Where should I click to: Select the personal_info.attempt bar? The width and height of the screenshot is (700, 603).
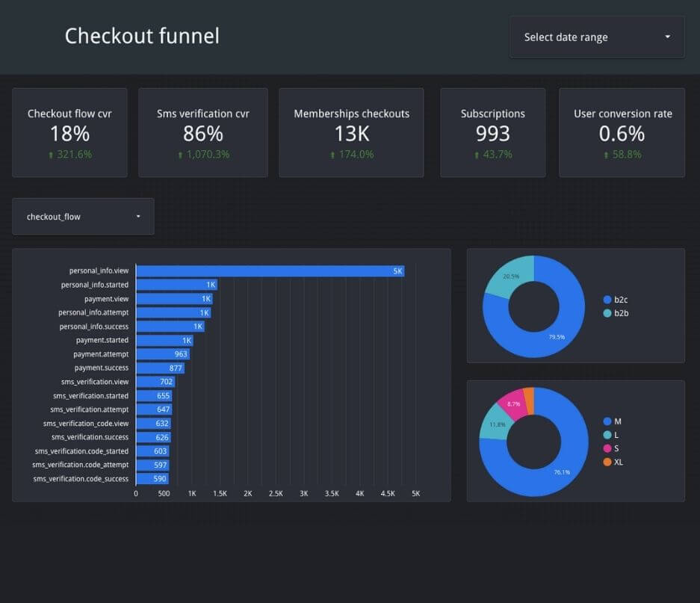(173, 312)
